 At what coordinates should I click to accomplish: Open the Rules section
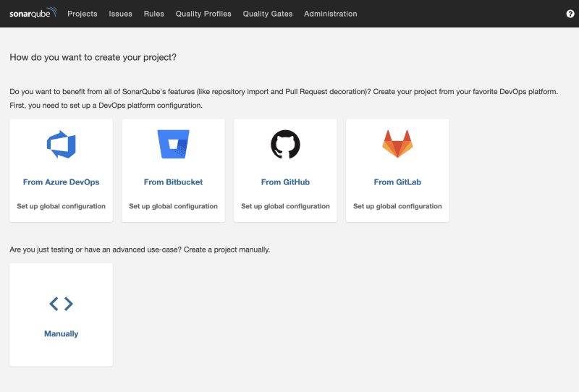(x=154, y=14)
